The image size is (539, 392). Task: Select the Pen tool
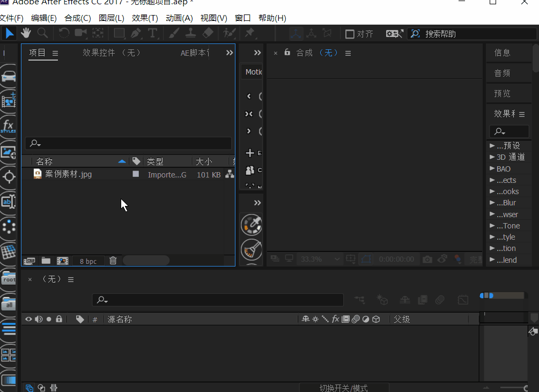136,33
